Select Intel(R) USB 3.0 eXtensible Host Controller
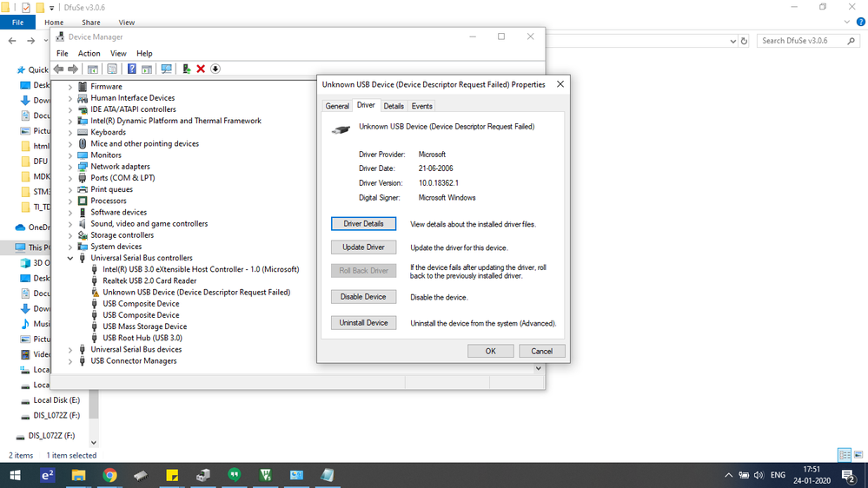 (x=201, y=269)
